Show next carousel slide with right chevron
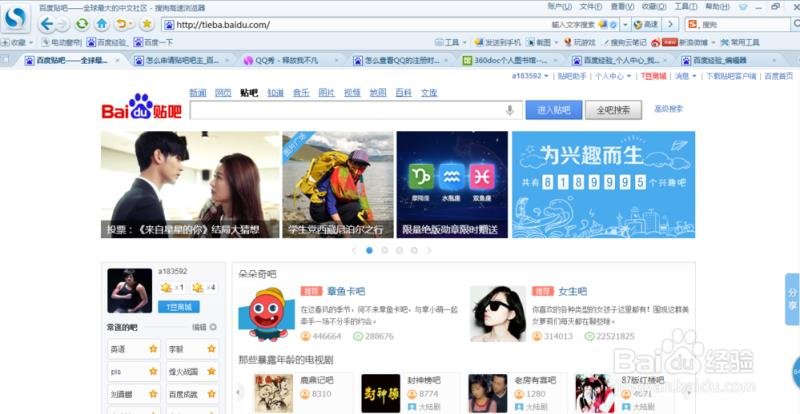800x414 pixels. [x=429, y=251]
